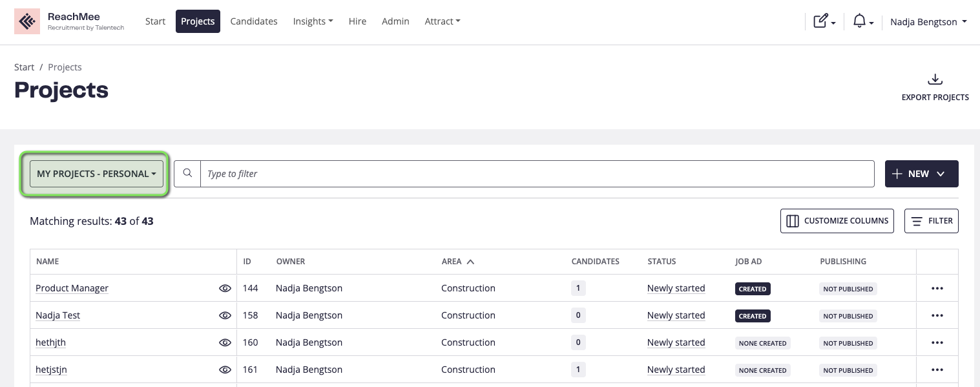Toggle eye icon for Product Manager project
This screenshot has height=387, width=980.
coord(225,288)
